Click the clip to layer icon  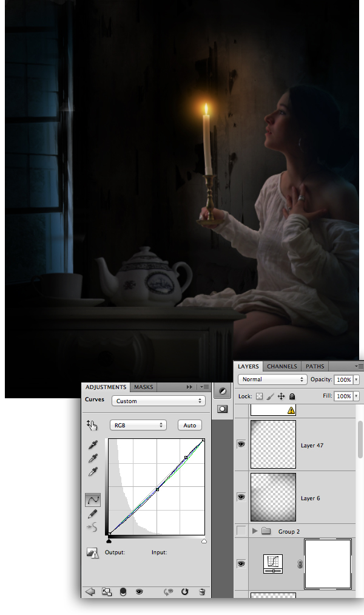pos(123,592)
